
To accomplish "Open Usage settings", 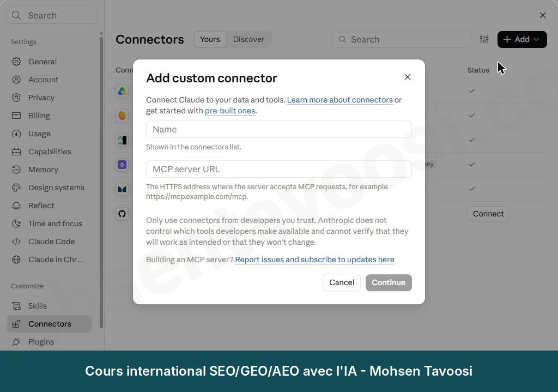I will click(49, 134).
